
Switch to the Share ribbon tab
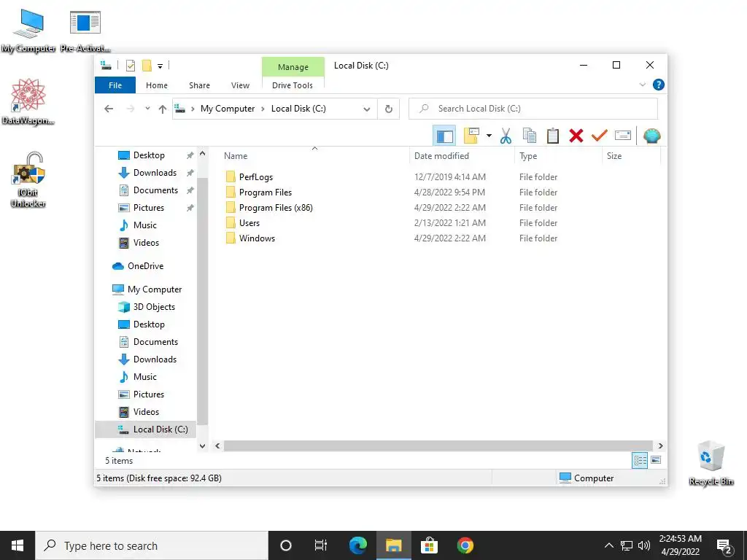coord(199,85)
